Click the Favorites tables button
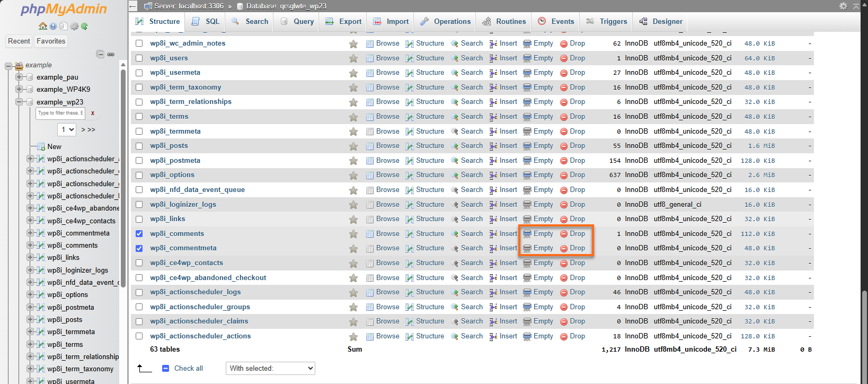The image size is (868, 384). click(51, 41)
